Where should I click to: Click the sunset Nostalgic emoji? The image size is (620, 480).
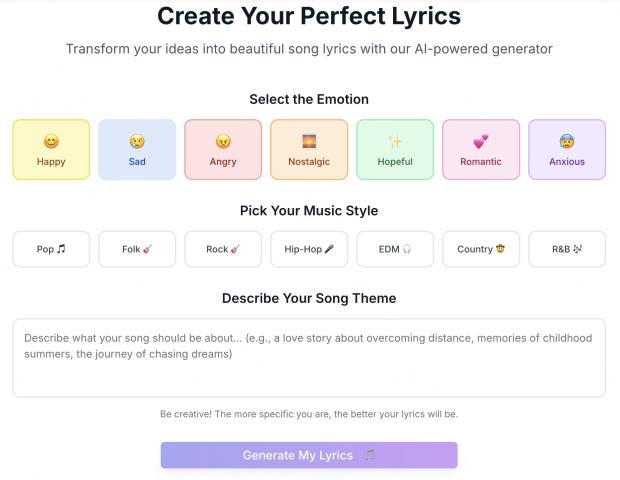309,142
